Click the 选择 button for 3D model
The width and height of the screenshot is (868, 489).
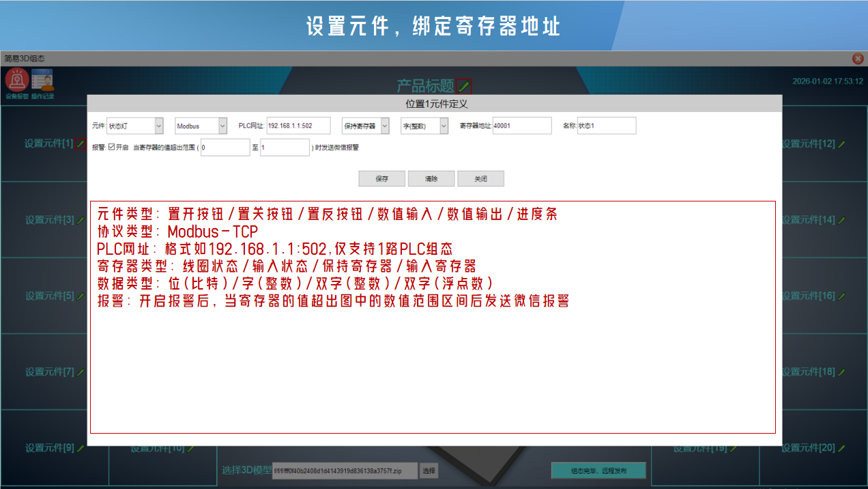(x=428, y=471)
